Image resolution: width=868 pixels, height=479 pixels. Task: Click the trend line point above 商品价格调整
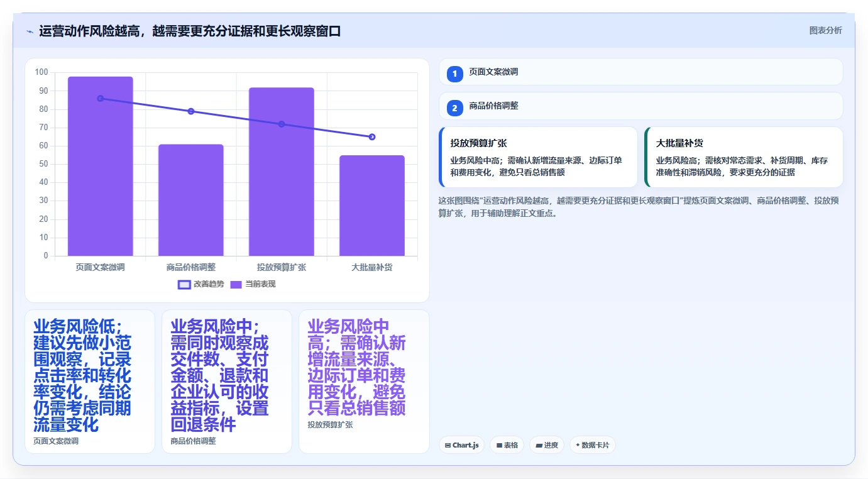pyautogui.click(x=191, y=111)
